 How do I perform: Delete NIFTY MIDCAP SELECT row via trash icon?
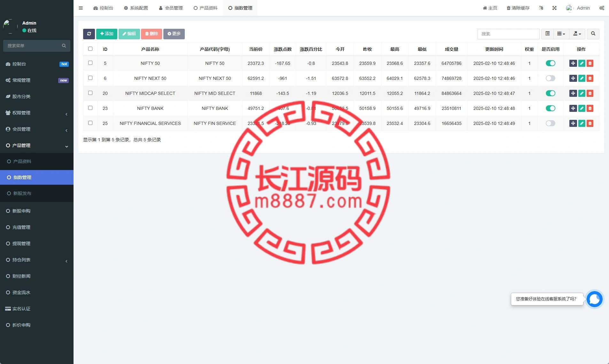tap(590, 93)
